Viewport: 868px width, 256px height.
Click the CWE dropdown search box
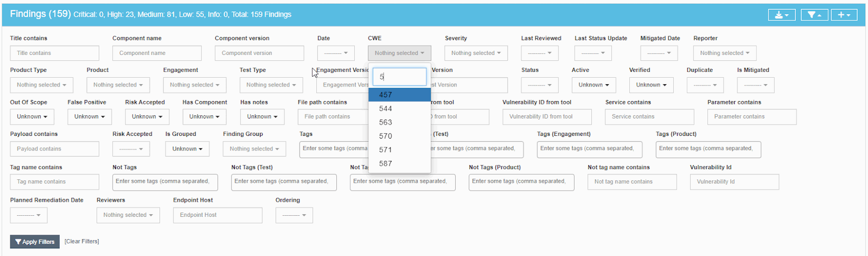click(399, 77)
